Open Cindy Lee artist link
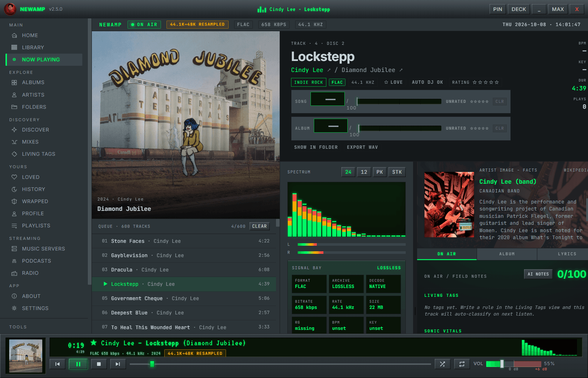Viewport: 588px width, 378px height. pos(307,70)
